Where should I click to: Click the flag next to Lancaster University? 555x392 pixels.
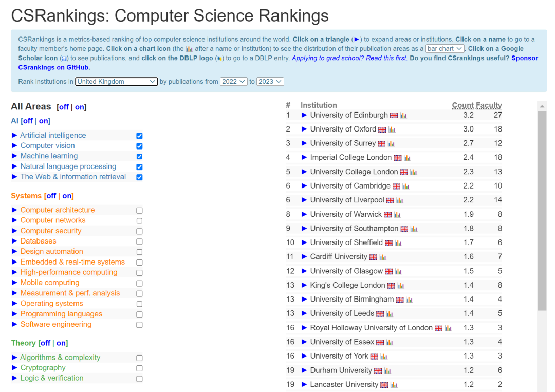384,384
